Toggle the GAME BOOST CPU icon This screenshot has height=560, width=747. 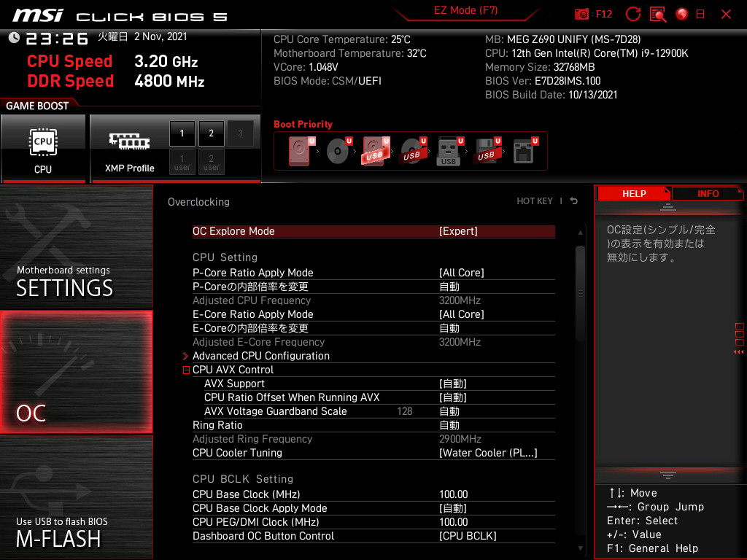point(43,149)
